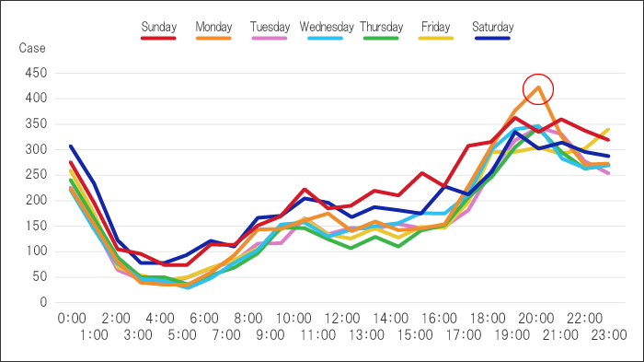Screen dimensions: 644x362
Task: Click the 20:00 x-axis label
Action: click(536, 319)
